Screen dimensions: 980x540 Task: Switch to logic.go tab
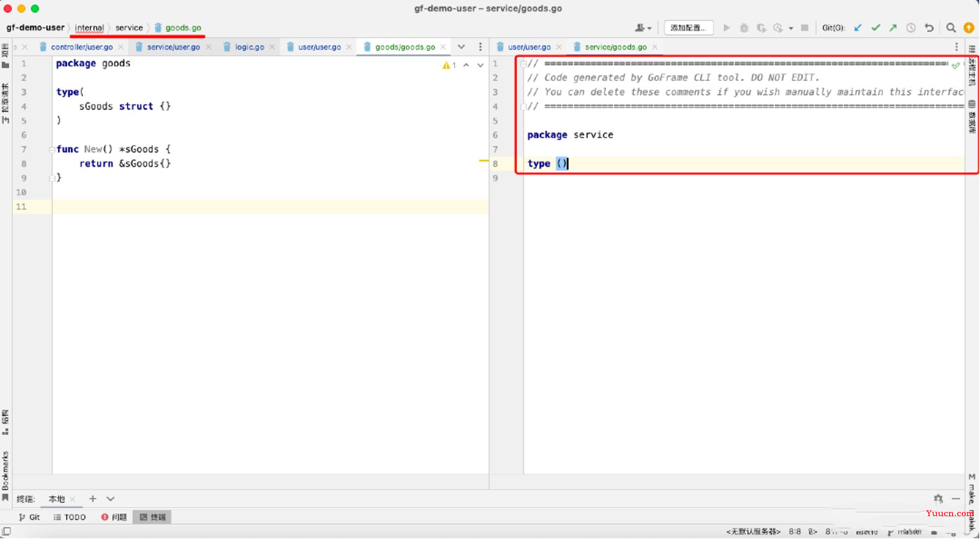[249, 47]
